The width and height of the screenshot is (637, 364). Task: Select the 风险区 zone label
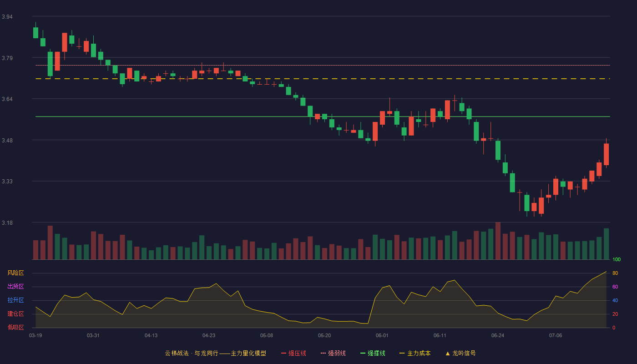(x=15, y=273)
